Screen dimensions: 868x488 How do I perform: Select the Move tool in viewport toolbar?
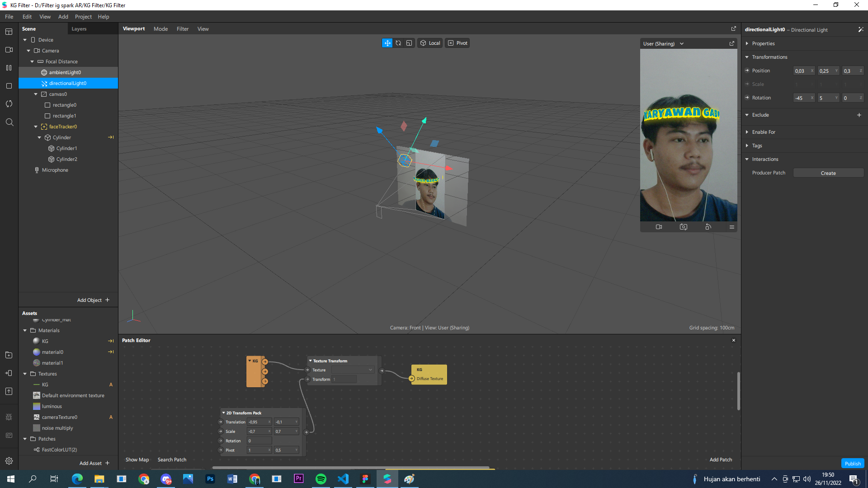click(387, 43)
